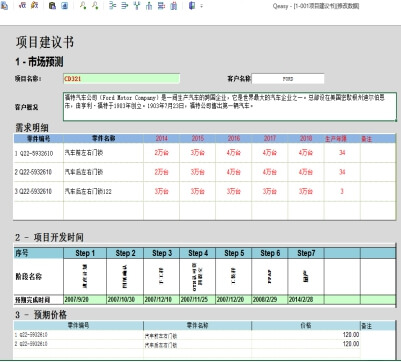The width and height of the screenshot is (401, 362).
Task: Click the project name field CD321
Action: click(121, 79)
